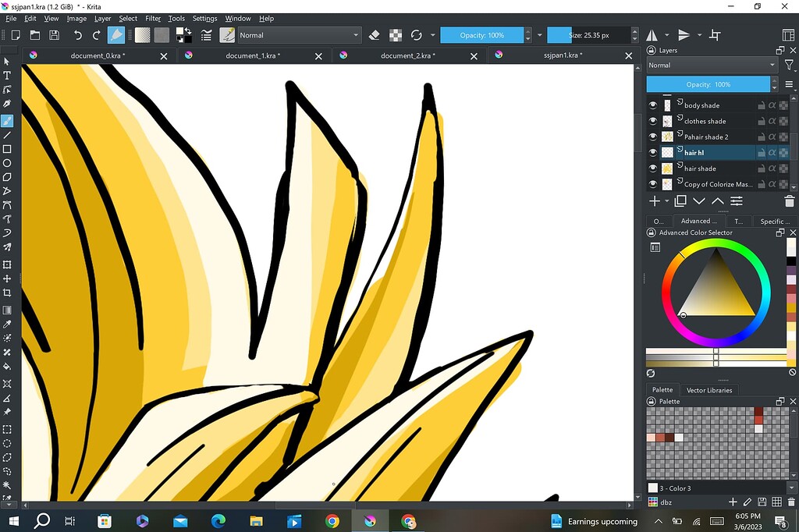Delete the selected layer with trash icon
Viewport: 799px width, 532px height.
pyautogui.click(x=789, y=201)
